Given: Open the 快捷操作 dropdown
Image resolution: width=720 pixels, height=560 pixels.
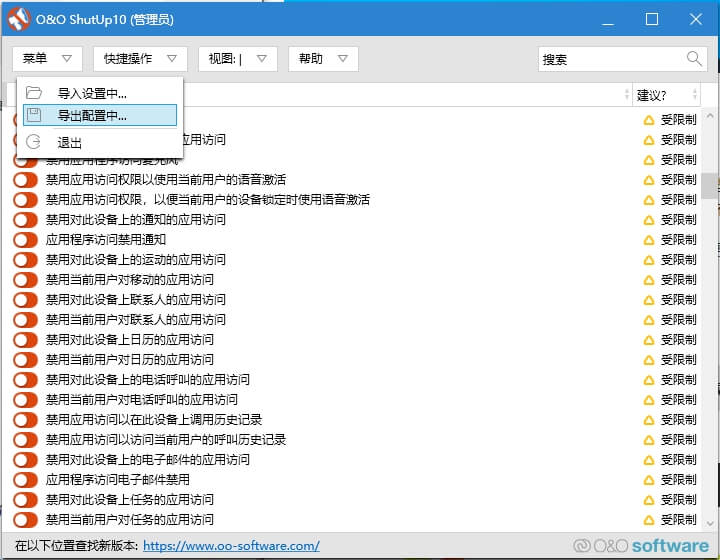Looking at the screenshot, I should click(x=140, y=59).
